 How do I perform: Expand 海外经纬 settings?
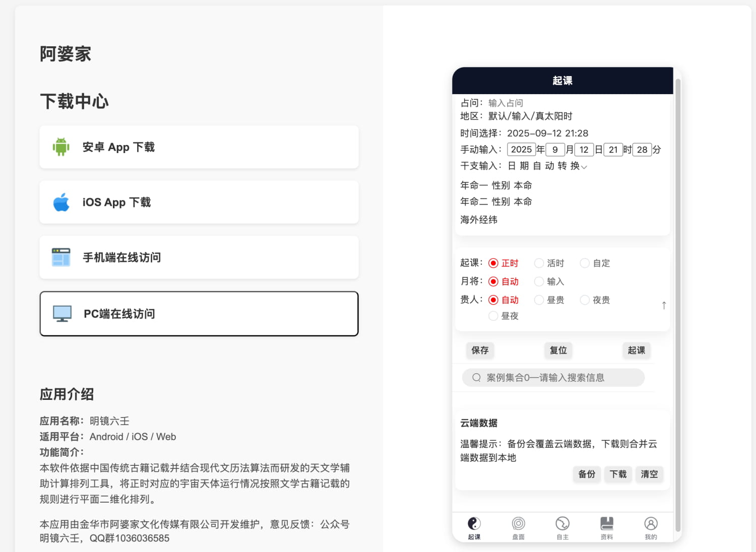[x=479, y=220]
